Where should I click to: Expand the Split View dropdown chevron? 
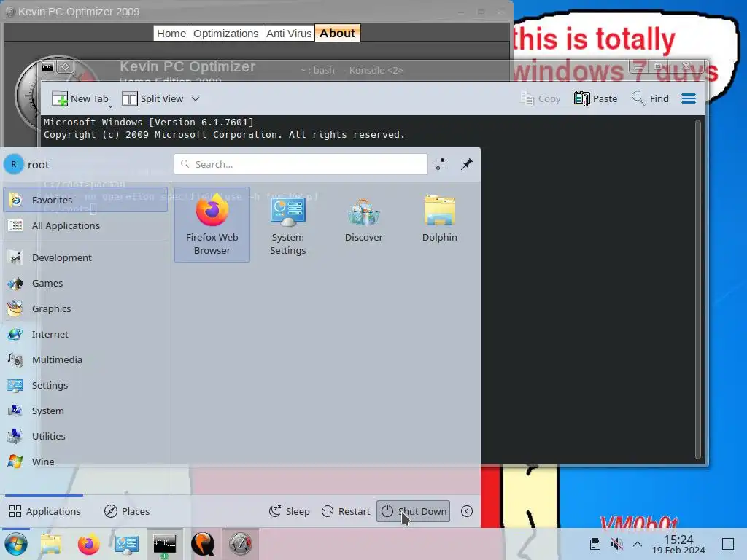(x=196, y=99)
